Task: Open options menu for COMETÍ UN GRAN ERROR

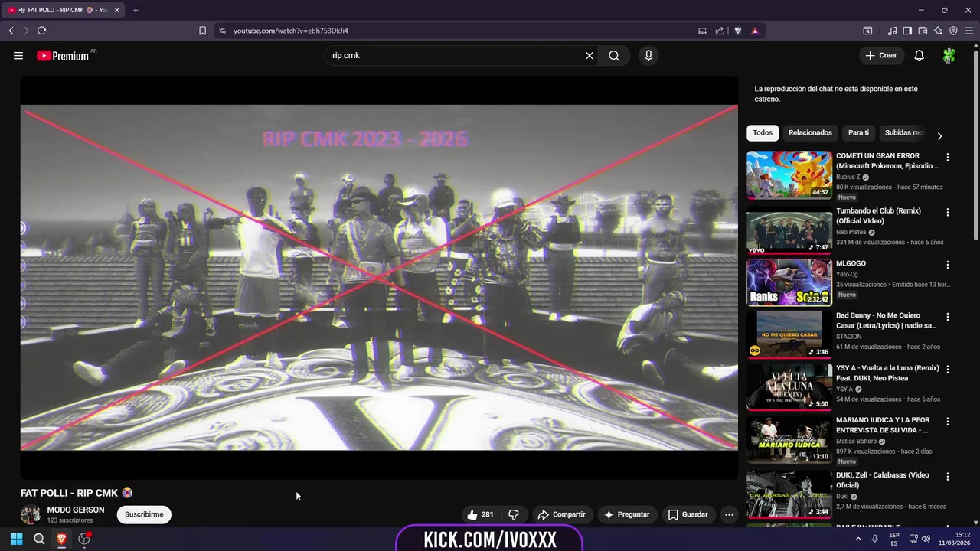Action: (x=948, y=157)
